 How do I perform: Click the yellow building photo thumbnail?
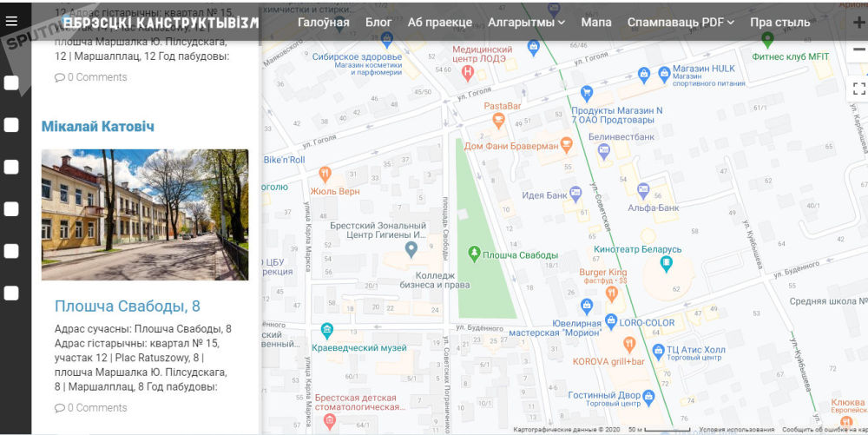pos(145,214)
